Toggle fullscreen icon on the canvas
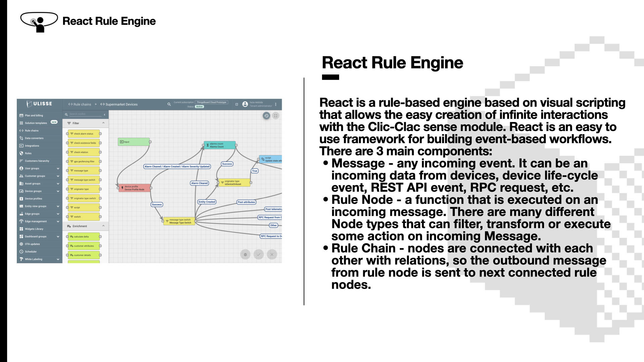Screen dimensions: 644x362 276,116
